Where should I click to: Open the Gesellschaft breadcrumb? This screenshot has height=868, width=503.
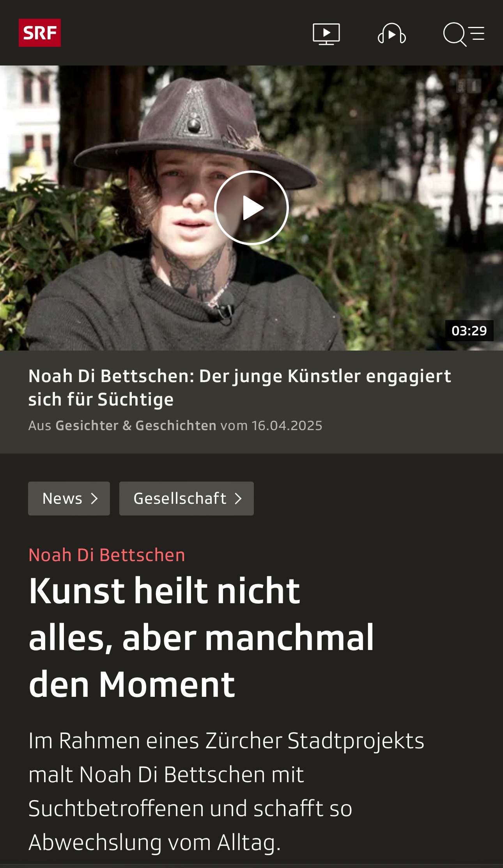[186, 498]
